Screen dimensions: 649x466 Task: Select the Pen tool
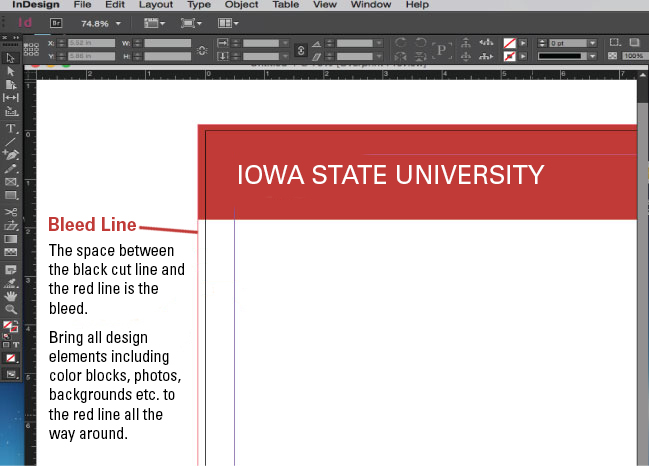11,155
